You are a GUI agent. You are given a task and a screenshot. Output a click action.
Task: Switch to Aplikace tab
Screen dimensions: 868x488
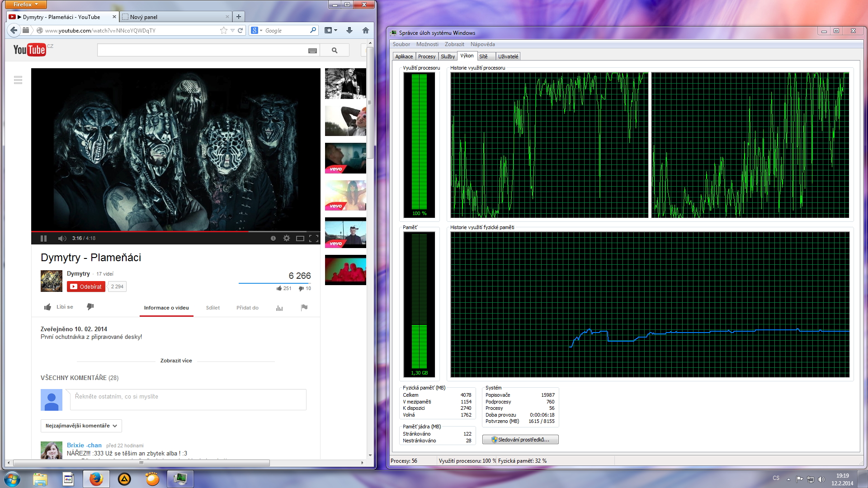pyautogui.click(x=404, y=56)
